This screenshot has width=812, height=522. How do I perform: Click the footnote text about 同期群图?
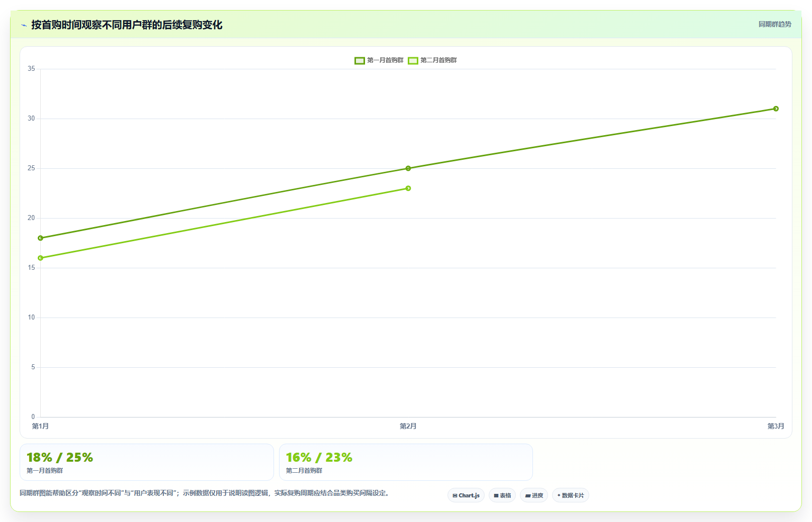(204, 493)
